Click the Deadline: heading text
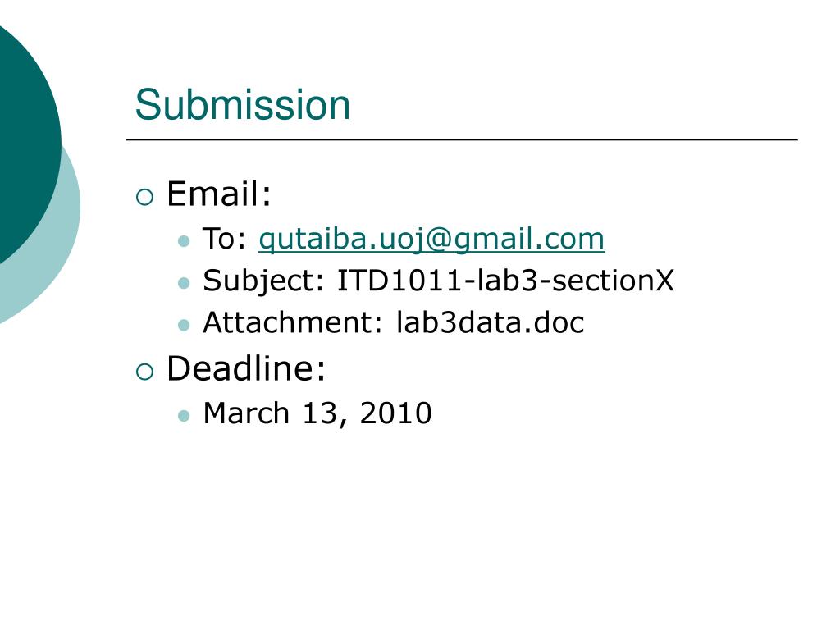The image size is (840, 630). [246, 368]
